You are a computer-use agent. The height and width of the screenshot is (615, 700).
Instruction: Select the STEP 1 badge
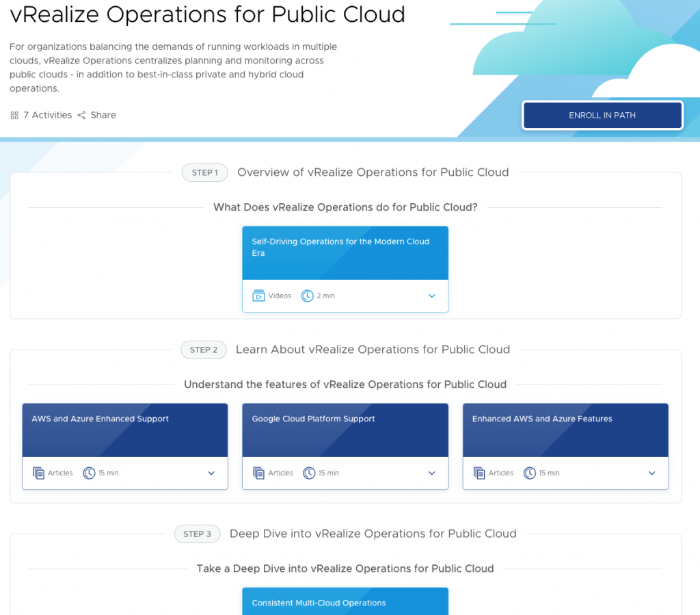[x=204, y=172]
